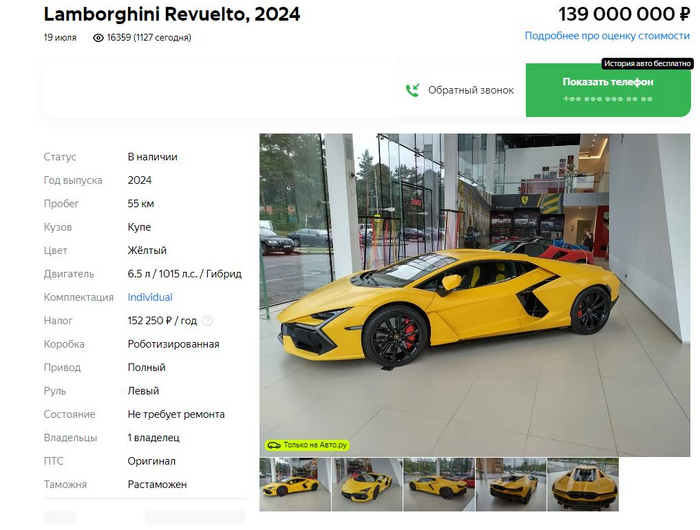Click the 152 250 ₽ / год tax value

(162, 321)
